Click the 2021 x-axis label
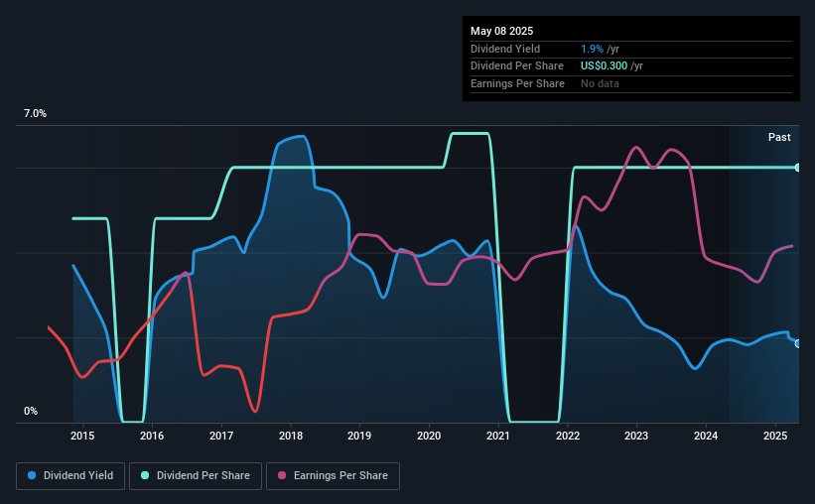Screen dimensions: 815x504 498,436
